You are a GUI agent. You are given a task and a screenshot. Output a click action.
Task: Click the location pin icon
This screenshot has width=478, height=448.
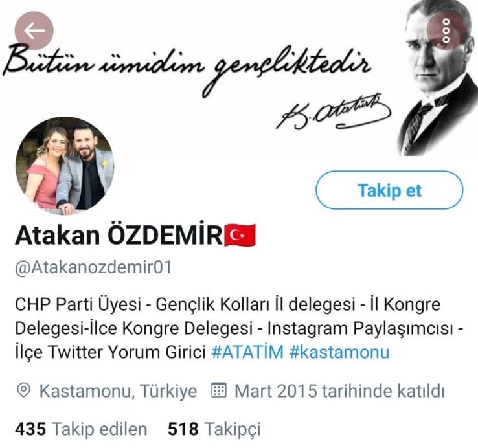pos(24,390)
